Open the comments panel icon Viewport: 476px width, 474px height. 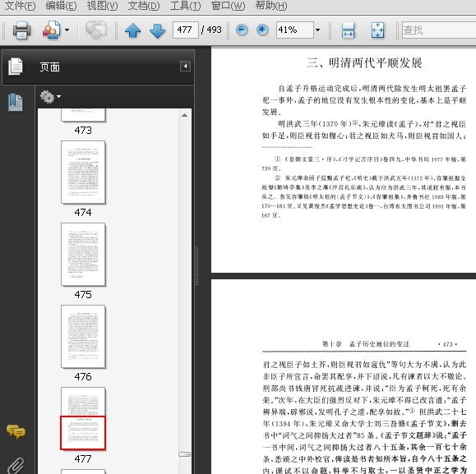tap(16, 431)
